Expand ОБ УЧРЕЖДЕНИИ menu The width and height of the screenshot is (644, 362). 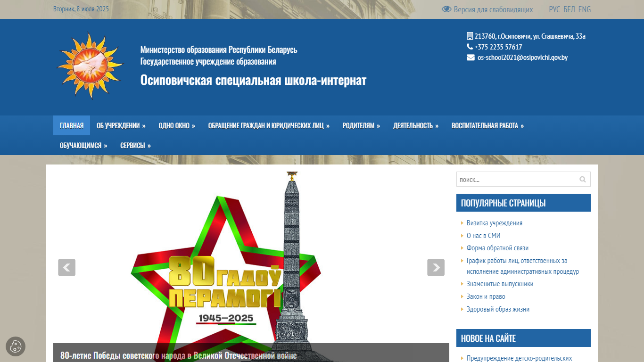click(121, 125)
